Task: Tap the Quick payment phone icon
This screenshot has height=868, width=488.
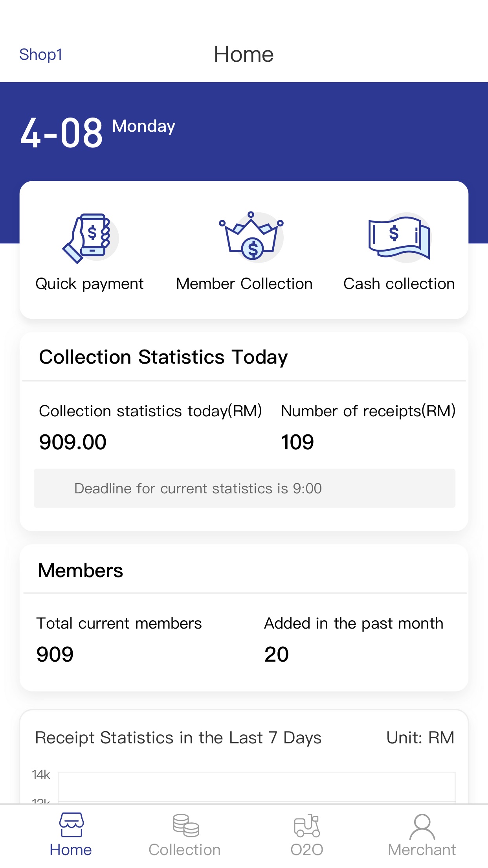Action: pyautogui.click(x=90, y=238)
